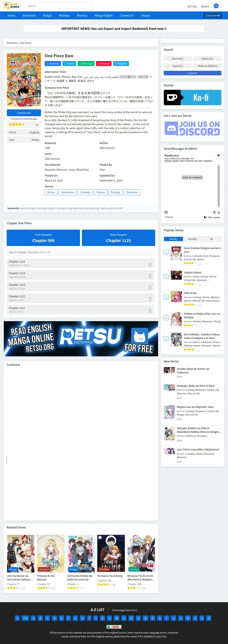Click the One Piece cover image
This screenshot has height=644, width=228.
click(24, 80)
